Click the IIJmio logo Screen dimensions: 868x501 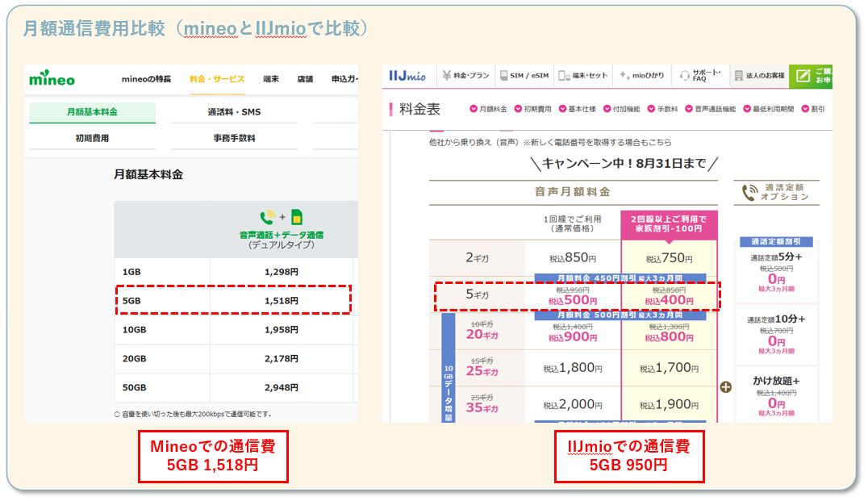[407, 76]
